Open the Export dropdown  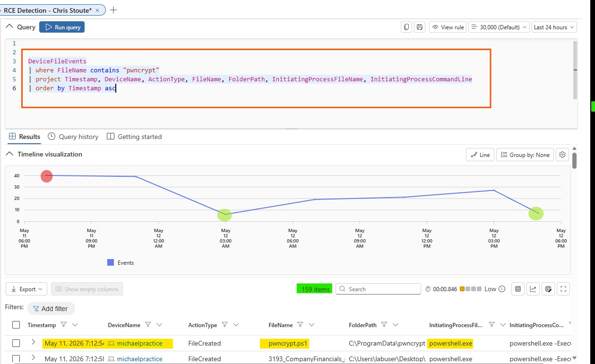[26, 289]
